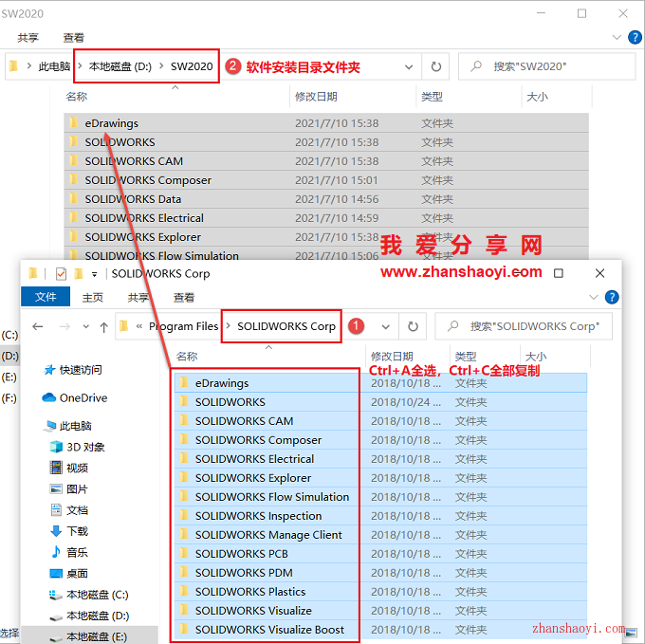The image size is (645, 644).
Task: Click search box in SOLIDWORKS Corp window
Action: [x=524, y=326]
